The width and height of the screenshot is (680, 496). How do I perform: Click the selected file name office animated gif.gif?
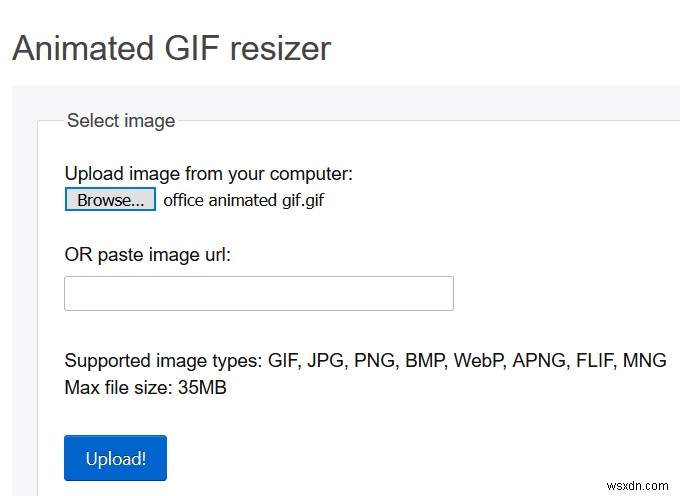click(244, 200)
